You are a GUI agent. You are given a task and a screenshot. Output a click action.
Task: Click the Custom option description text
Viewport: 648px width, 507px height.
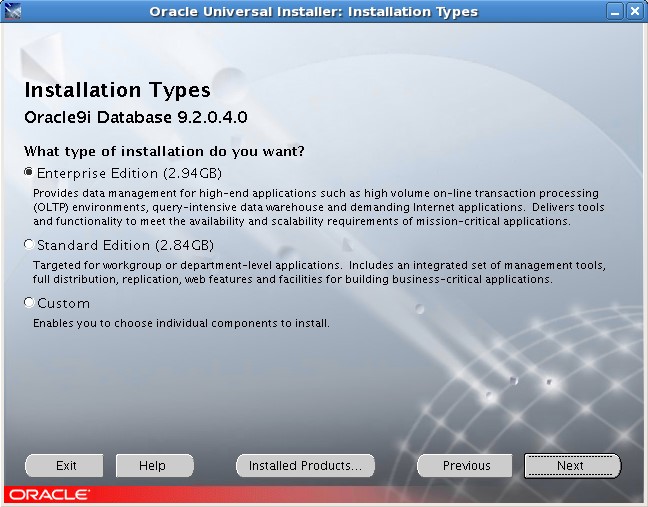point(181,324)
